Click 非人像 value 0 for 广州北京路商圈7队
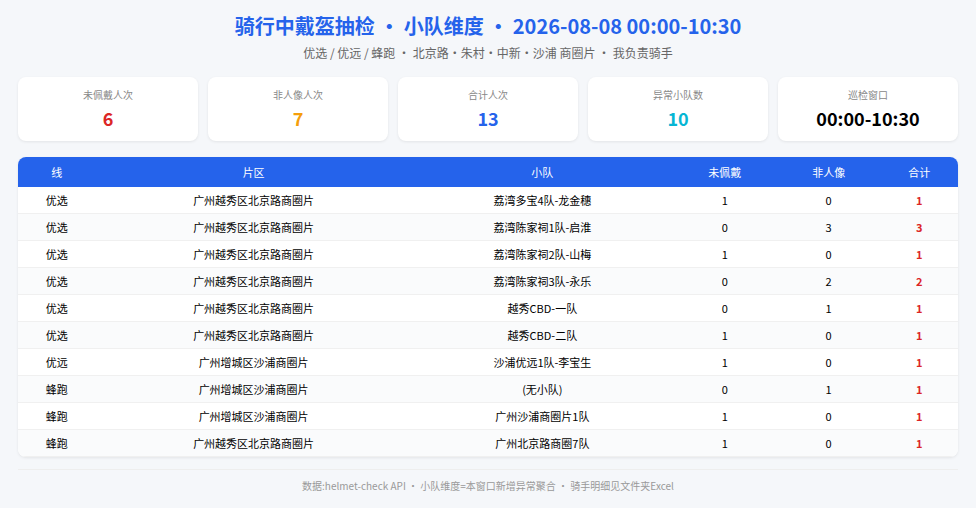The width and height of the screenshot is (976, 508). pyautogui.click(x=828, y=444)
